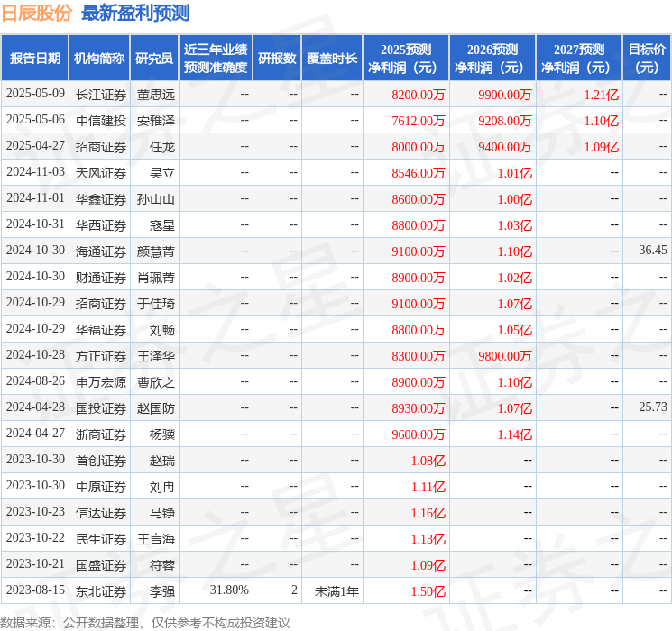
Task: Select the 2027预测净利润 column header
Action: point(578,59)
